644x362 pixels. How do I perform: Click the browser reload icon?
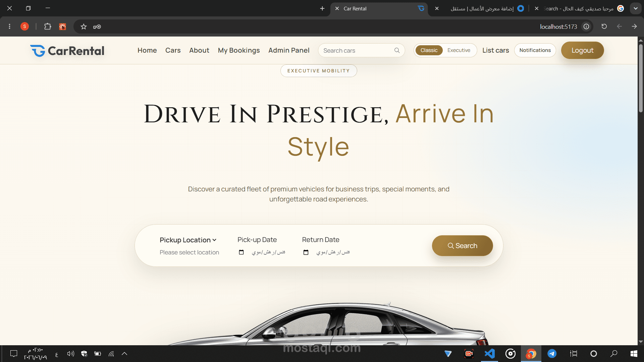(x=604, y=26)
